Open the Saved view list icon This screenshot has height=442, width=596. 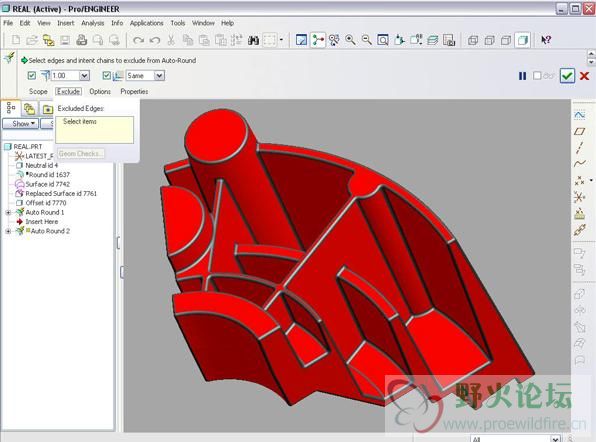pos(416,40)
